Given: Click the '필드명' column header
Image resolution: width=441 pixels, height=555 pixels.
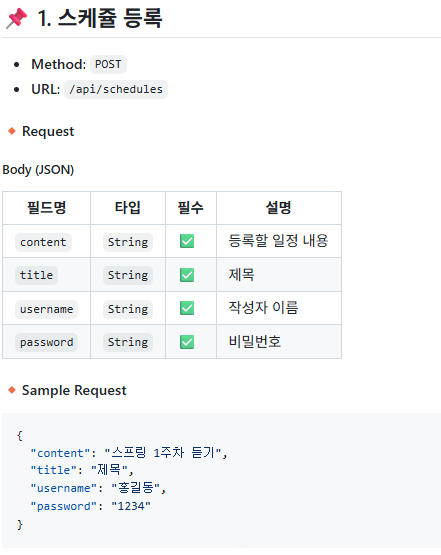Looking at the screenshot, I should pyautogui.click(x=46, y=208).
